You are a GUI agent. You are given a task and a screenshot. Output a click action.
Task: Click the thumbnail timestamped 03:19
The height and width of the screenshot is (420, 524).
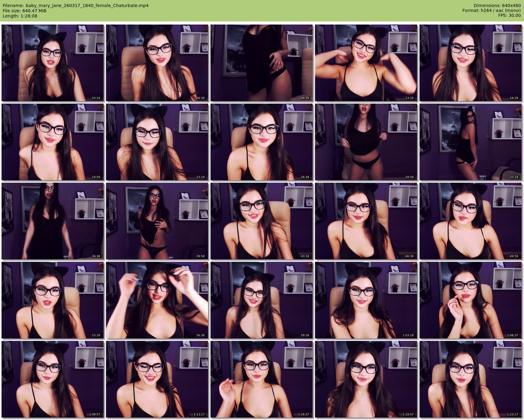click(x=52, y=63)
